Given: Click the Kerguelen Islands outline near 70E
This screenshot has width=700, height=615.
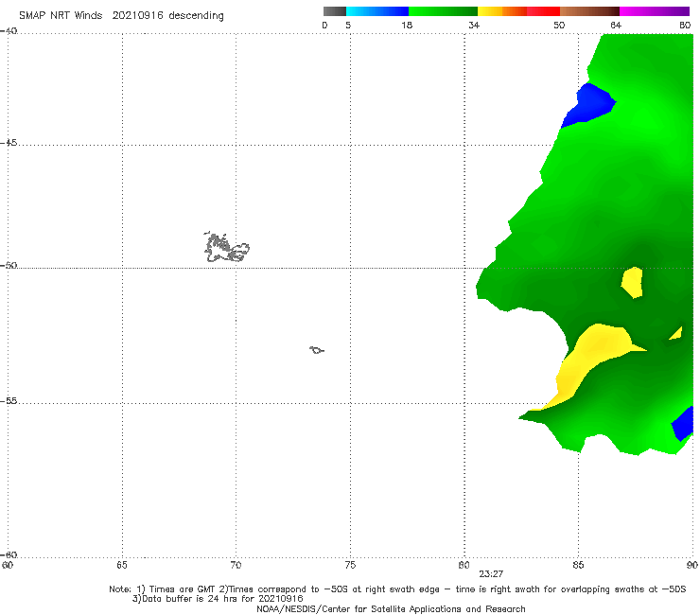Looking at the screenshot, I should pyautogui.click(x=226, y=248).
